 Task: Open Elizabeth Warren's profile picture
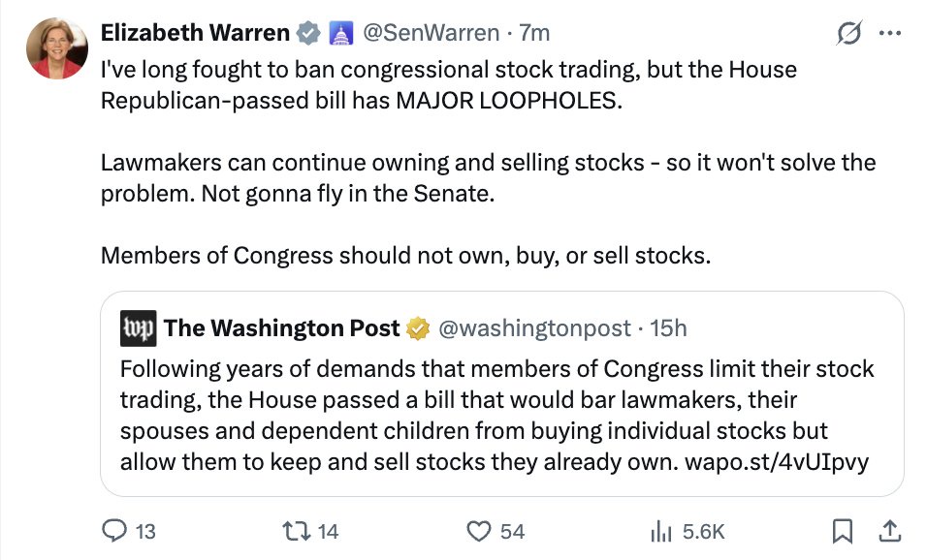click(x=57, y=47)
